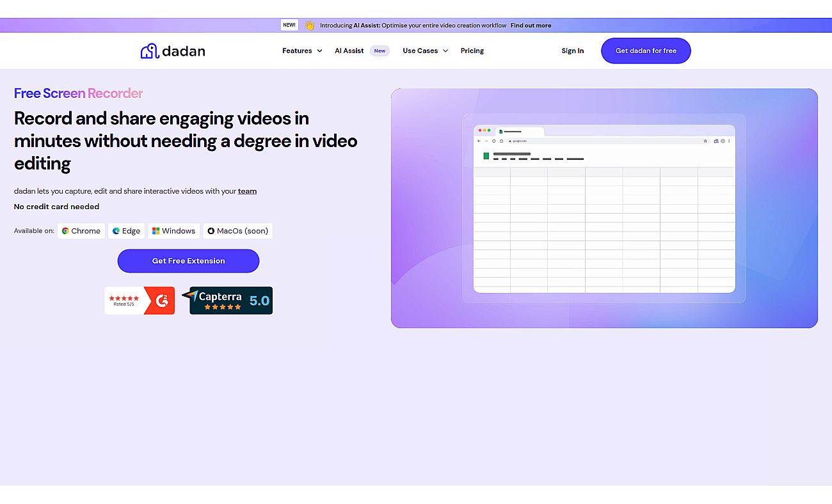Select the MacOs (soon) badge

tap(238, 231)
